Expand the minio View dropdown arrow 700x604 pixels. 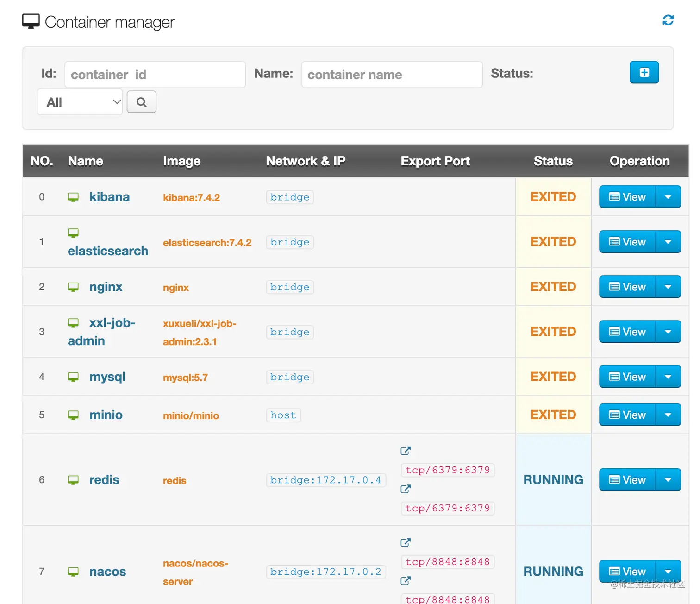[668, 415]
